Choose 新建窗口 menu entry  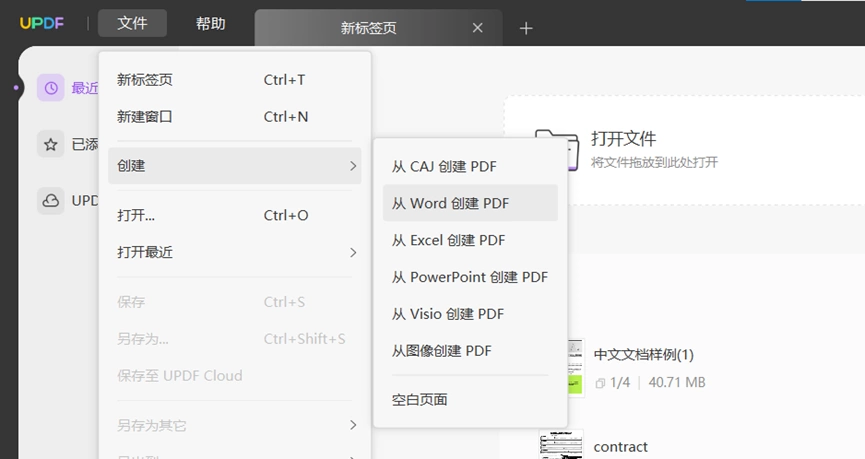pos(234,117)
